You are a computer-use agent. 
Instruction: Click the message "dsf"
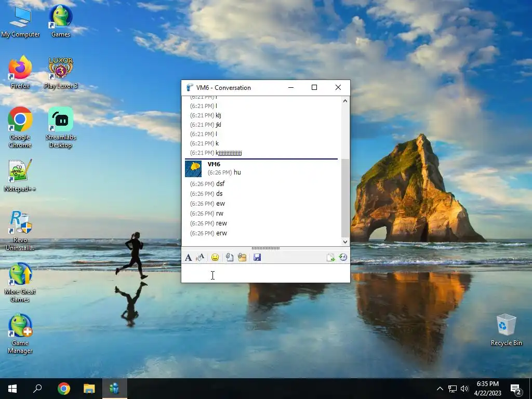(220, 183)
